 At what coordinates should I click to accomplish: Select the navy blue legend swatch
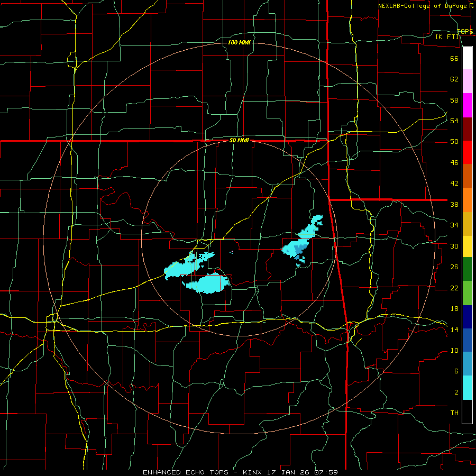pyautogui.click(x=467, y=317)
